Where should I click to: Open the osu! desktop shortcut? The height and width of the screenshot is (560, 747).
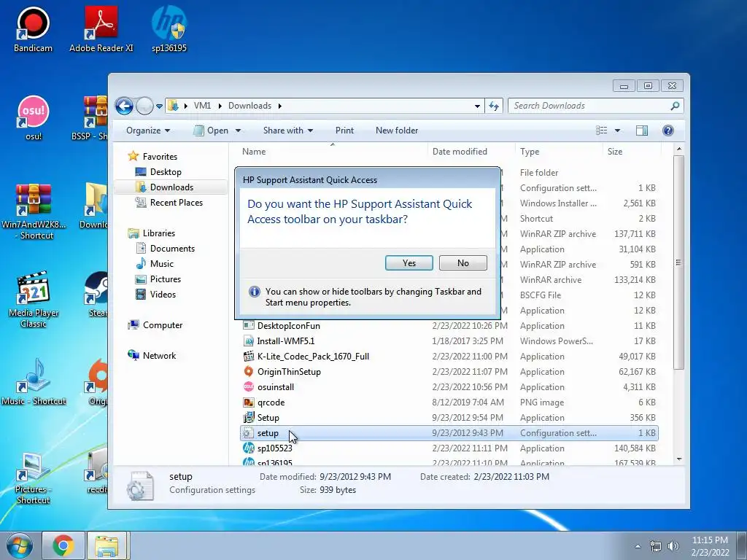33,117
